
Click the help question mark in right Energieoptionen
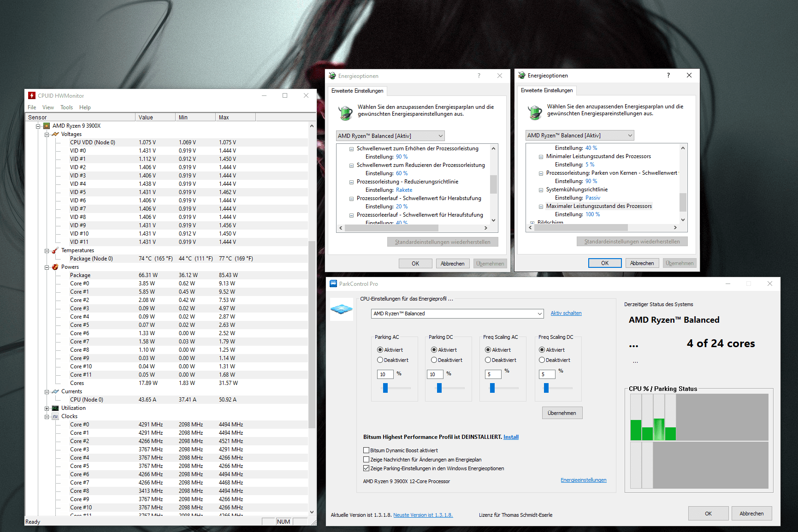668,75
